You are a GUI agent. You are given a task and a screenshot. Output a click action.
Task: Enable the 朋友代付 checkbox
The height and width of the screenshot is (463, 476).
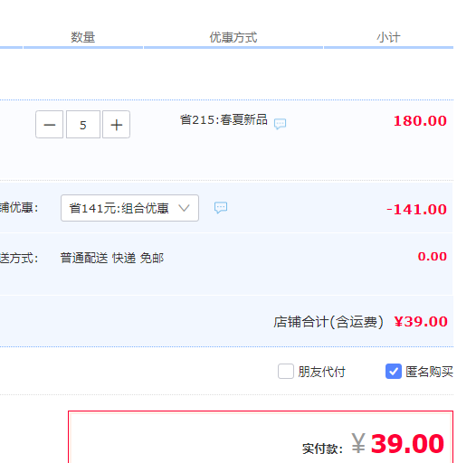point(286,371)
